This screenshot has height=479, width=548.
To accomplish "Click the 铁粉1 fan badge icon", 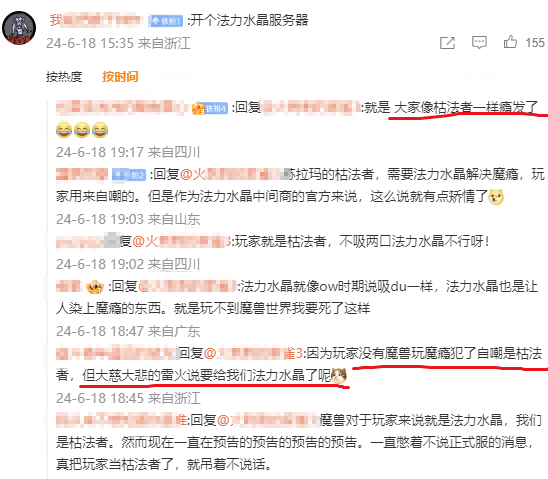I will click(x=166, y=21).
